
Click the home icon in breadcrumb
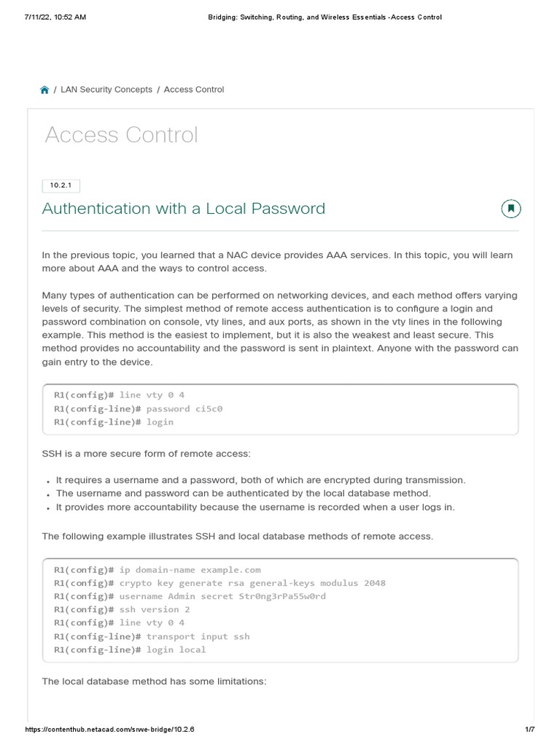[44, 90]
